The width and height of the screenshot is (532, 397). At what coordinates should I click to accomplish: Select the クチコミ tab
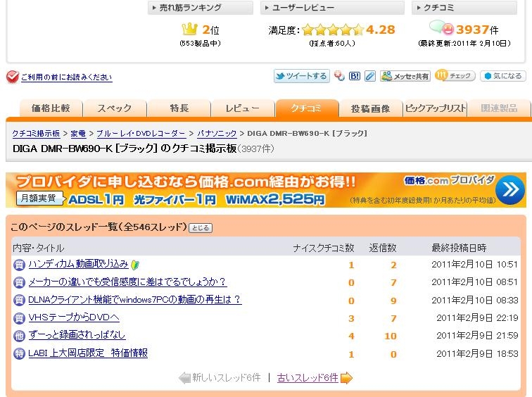click(x=307, y=108)
